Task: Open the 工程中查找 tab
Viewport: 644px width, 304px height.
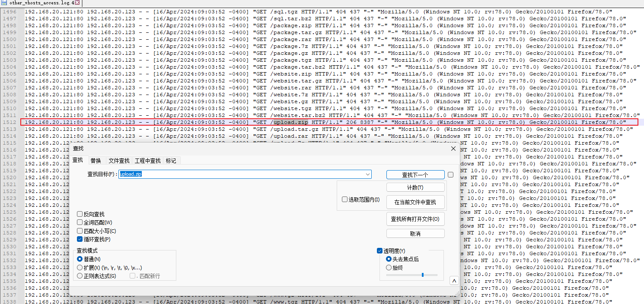Action: point(147,161)
